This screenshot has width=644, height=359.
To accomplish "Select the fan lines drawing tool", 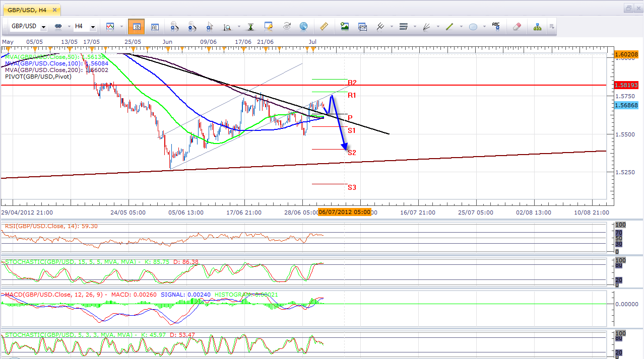I will (x=427, y=26).
